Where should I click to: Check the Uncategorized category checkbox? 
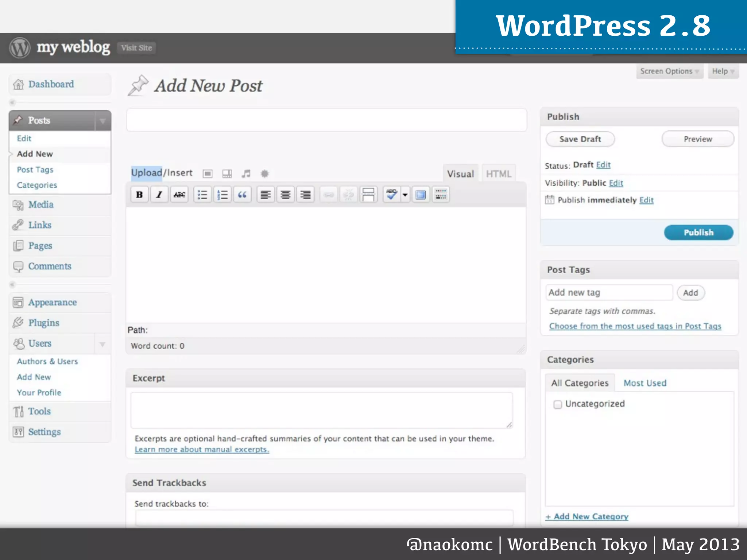(x=557, y=404)
